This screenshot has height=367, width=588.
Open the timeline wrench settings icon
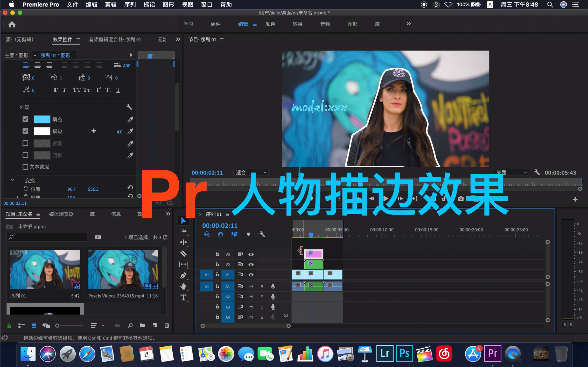(x=263, y=234)
